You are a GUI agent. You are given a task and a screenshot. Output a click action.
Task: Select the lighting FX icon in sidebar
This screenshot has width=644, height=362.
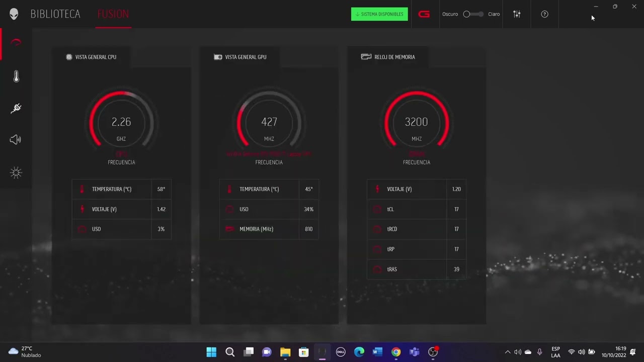click(16, 172)
